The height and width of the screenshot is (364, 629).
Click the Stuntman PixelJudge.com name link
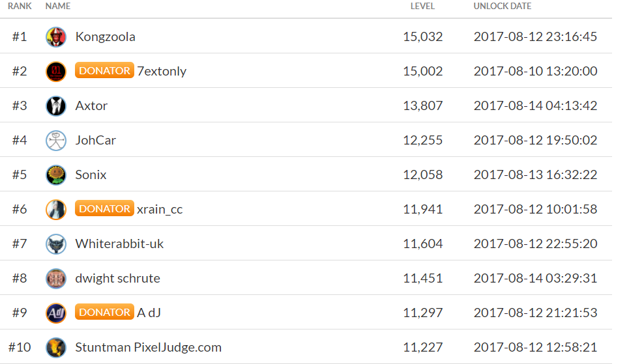[148, 348]
